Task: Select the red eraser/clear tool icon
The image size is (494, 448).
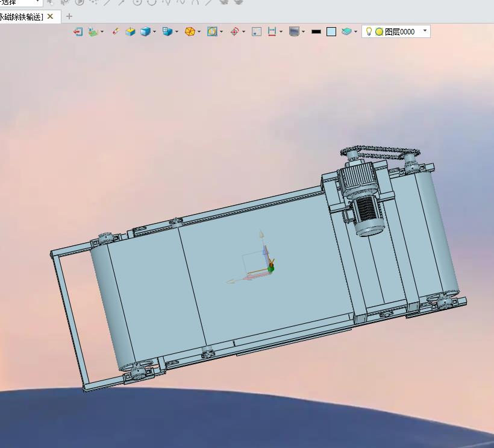Action: coord(116,31)
